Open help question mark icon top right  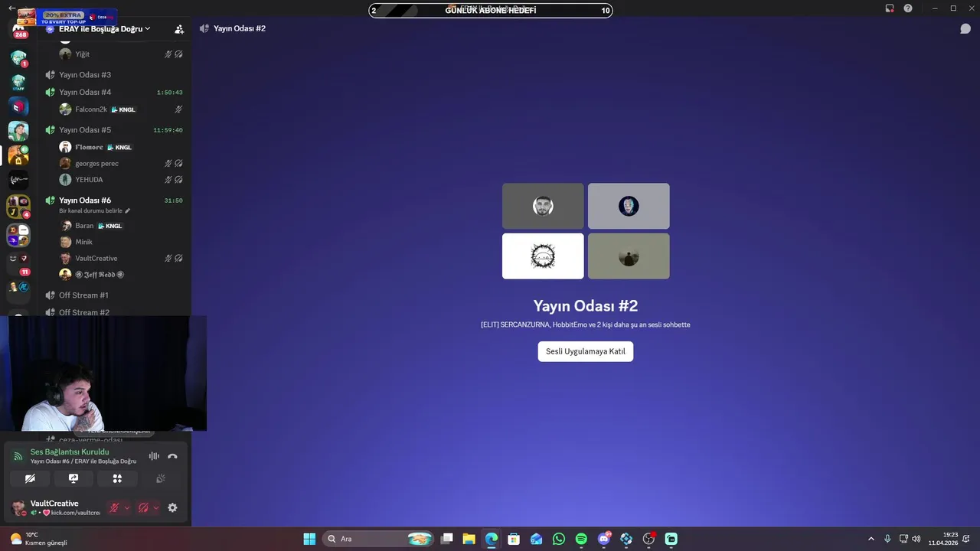[x=908, y=8]
